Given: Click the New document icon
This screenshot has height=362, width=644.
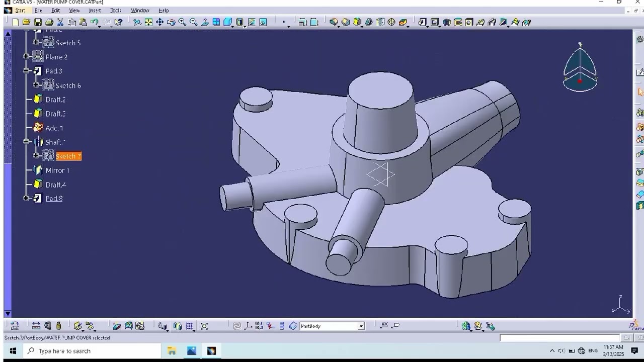Looking at the screenshot, I should [x=16, y=22].
